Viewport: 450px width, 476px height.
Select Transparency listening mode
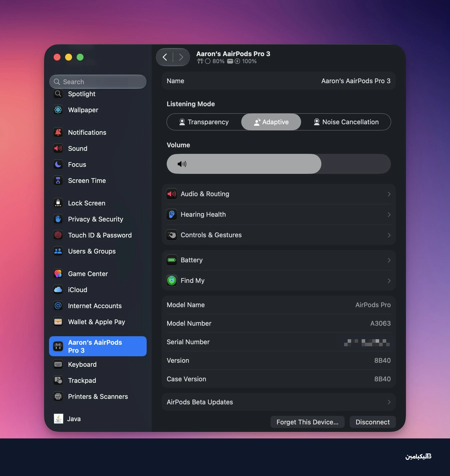point(204,122)
